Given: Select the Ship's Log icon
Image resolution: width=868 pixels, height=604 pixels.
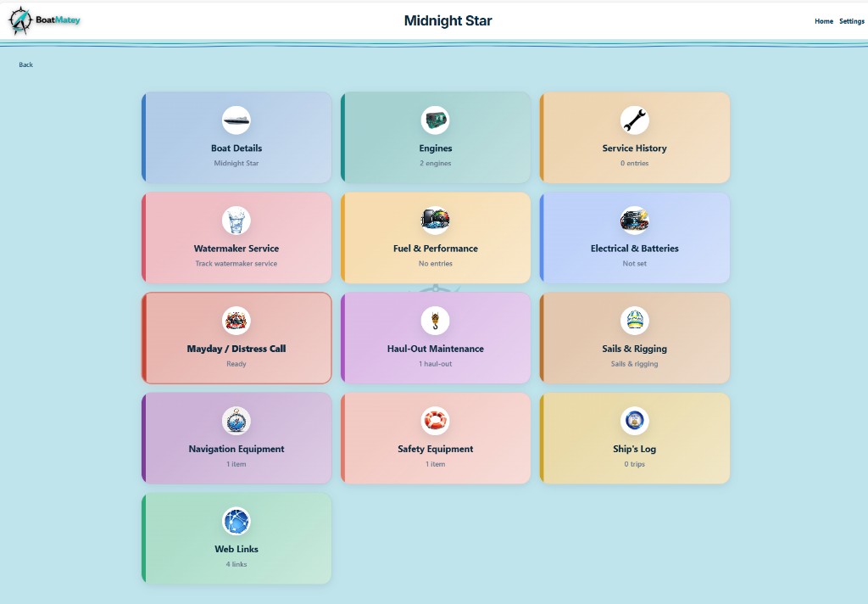Looking at the screenshot, I should tap(634, 421).
